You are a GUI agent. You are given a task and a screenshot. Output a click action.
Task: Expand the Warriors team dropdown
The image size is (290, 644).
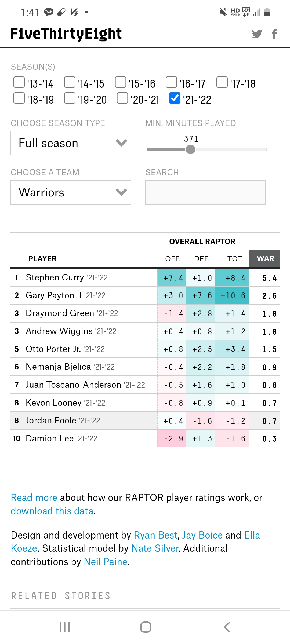tap(71, 192)
